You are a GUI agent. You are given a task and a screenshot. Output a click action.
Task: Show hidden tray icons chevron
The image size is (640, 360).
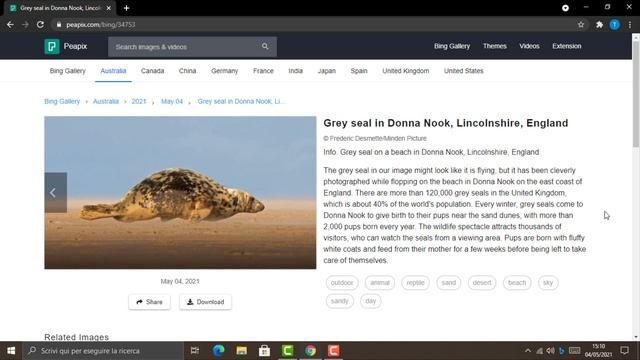528,351
